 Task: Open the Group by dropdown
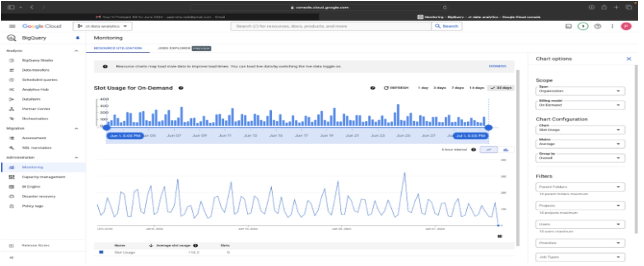580,158
